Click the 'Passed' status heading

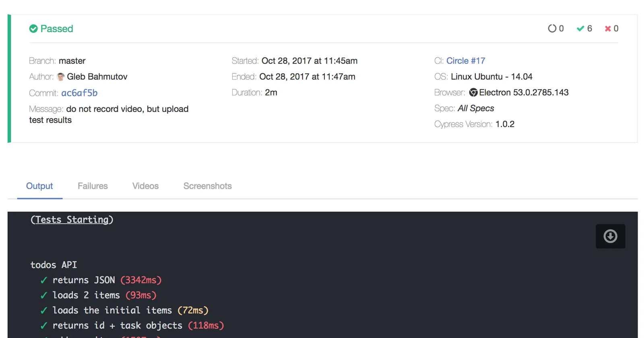[x=57, y=29]
